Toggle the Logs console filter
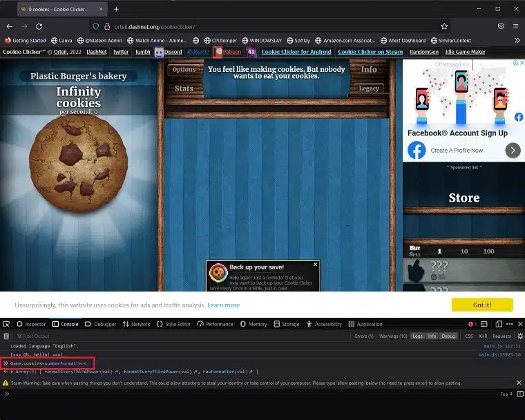 point(417,336)
